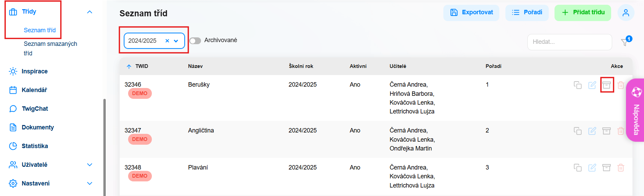This screenshot has height=196, width=644.
Task: Expand the Uživatelé menu section
Action: coord(89,165)
